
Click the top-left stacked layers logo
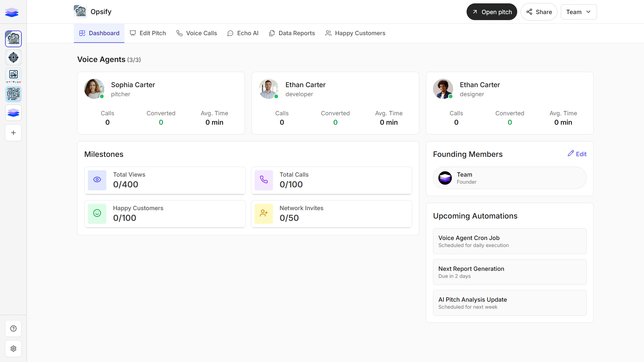[12, 12]
